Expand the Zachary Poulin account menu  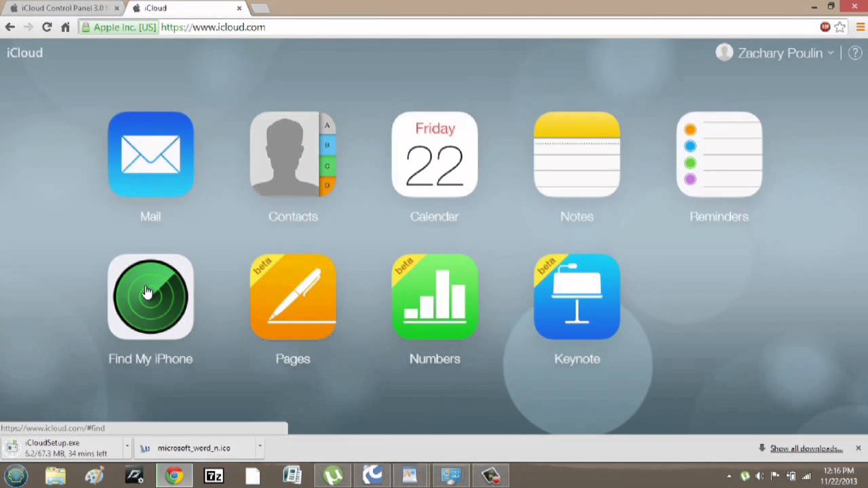click(x=830, y=53)
